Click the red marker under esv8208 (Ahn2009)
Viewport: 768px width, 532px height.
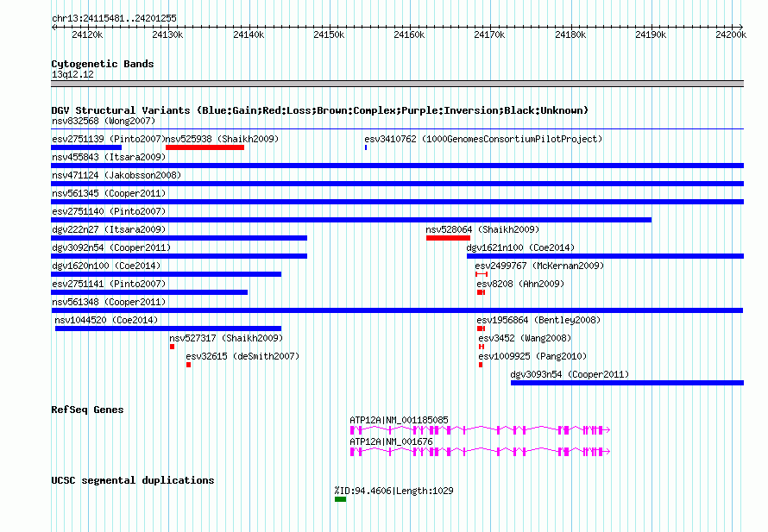tap(481, 292)
